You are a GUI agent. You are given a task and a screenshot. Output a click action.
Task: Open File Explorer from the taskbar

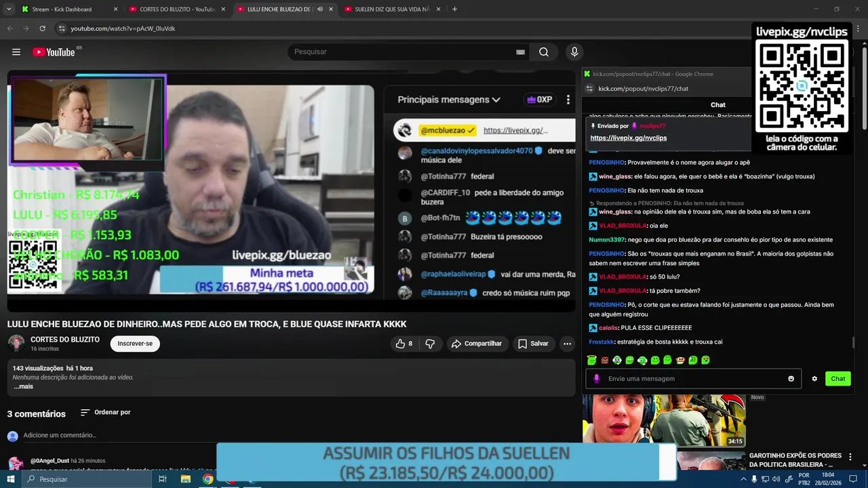(185, 479)
